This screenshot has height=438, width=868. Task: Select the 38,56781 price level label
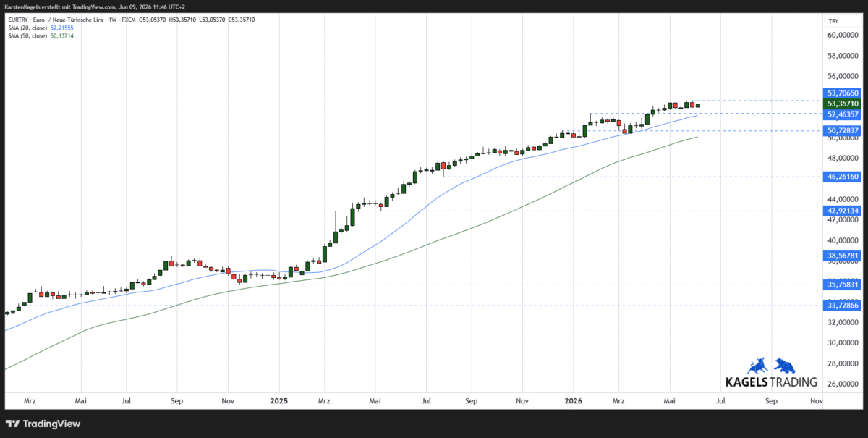pos(843,256)
